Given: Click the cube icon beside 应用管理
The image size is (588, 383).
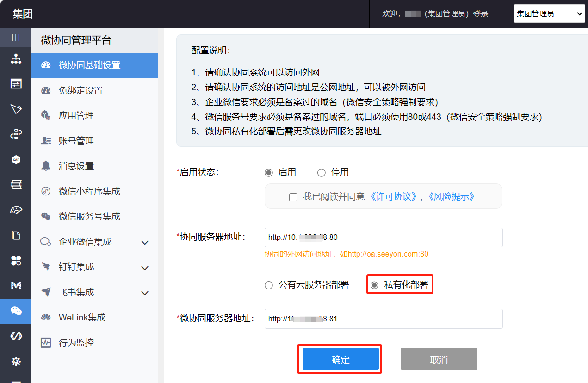Looking at the screenshot, I should pyautogui.click(x=46, y=116).
